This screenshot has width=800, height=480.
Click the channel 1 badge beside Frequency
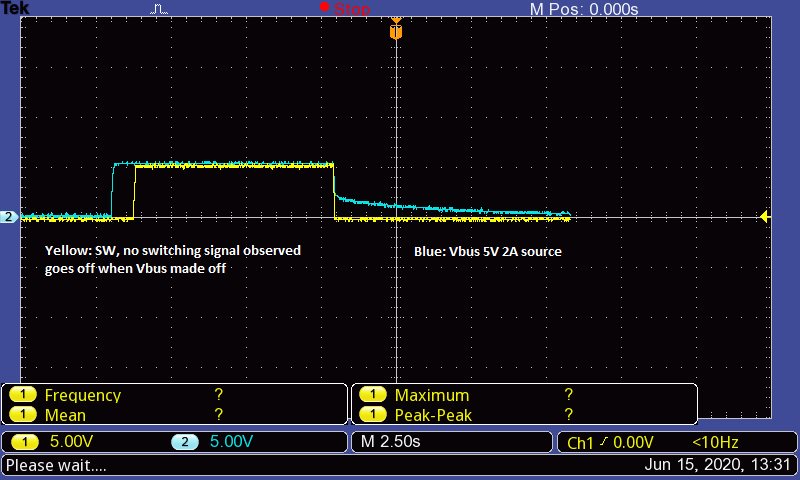(23, 394)
